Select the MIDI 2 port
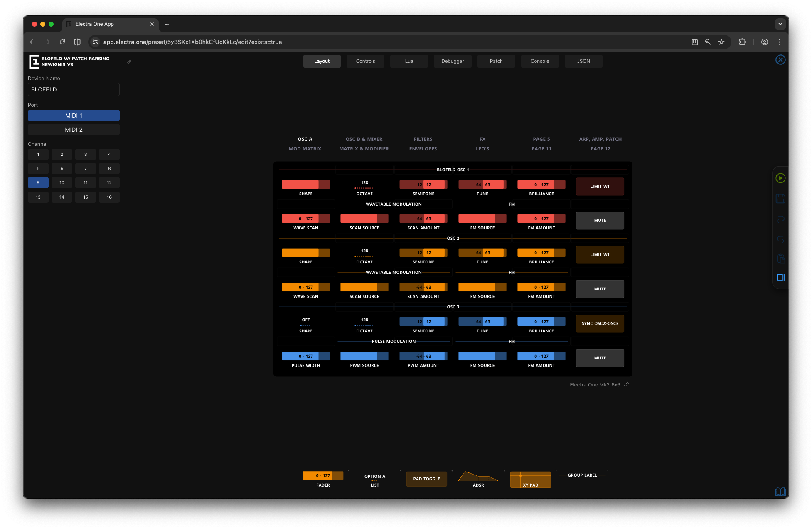 [74, 130]
